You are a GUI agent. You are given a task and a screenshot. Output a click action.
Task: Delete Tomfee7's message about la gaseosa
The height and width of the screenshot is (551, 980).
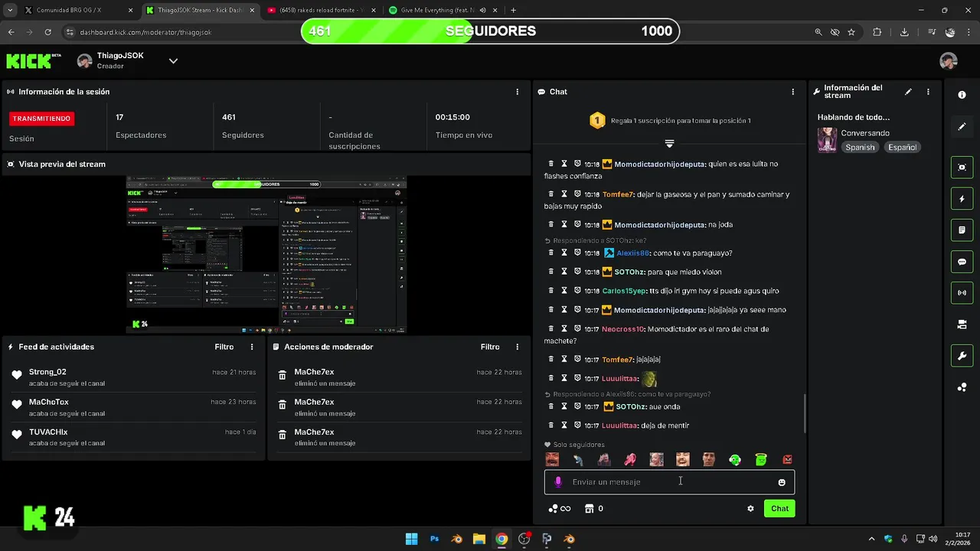(x=550, y=194)
